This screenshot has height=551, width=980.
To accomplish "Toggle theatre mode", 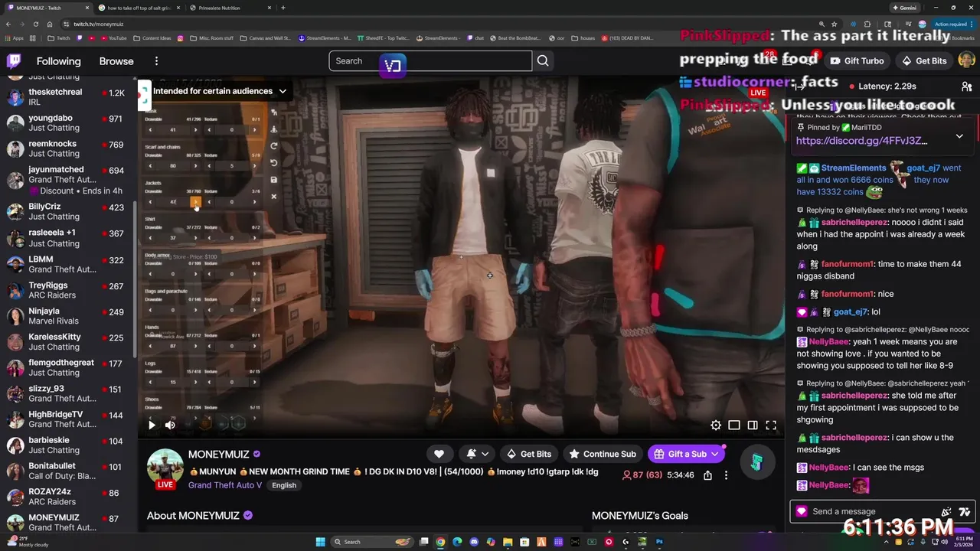I will pos(753,425).
